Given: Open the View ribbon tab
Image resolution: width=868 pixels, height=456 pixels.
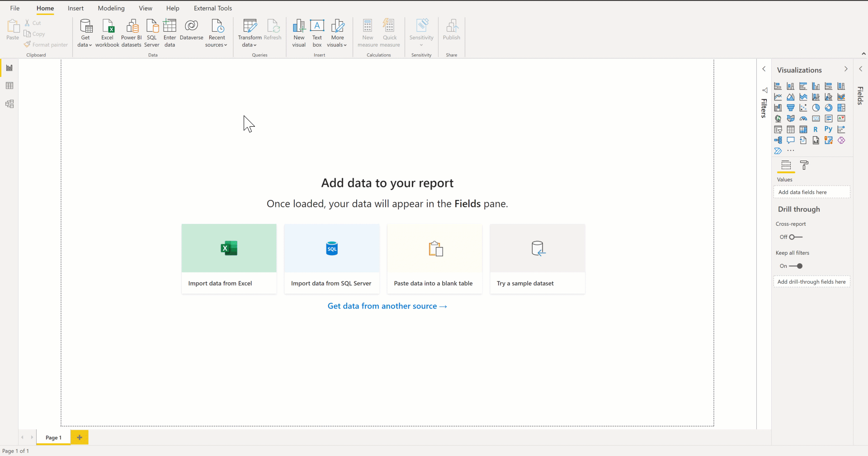Looking at the screenshot, I should tap(146, 8).
